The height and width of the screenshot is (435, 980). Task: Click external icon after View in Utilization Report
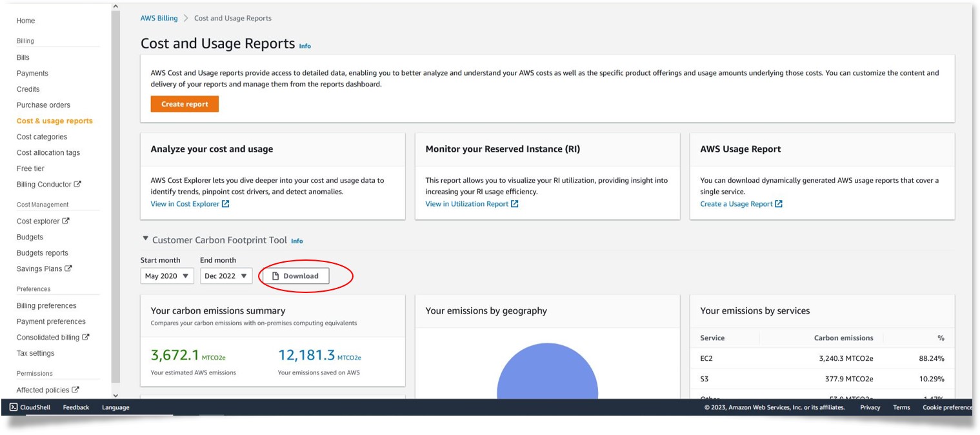click(x=514, y=204)
